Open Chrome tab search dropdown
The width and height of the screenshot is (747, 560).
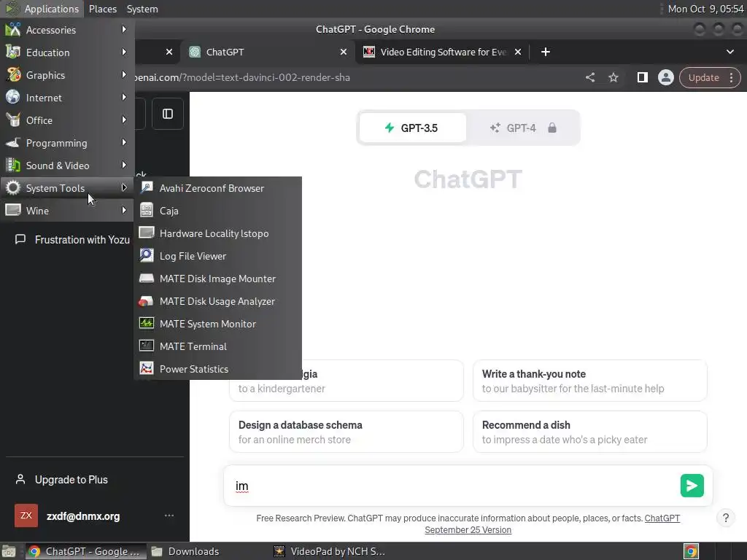pyautogui.click(x=729, y=52)
